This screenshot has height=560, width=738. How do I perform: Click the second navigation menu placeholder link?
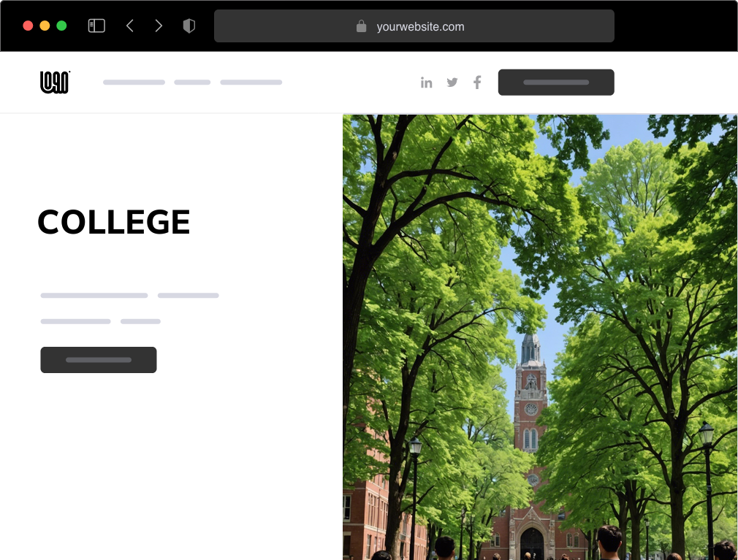pyautogui.click(x=192, y=82)
